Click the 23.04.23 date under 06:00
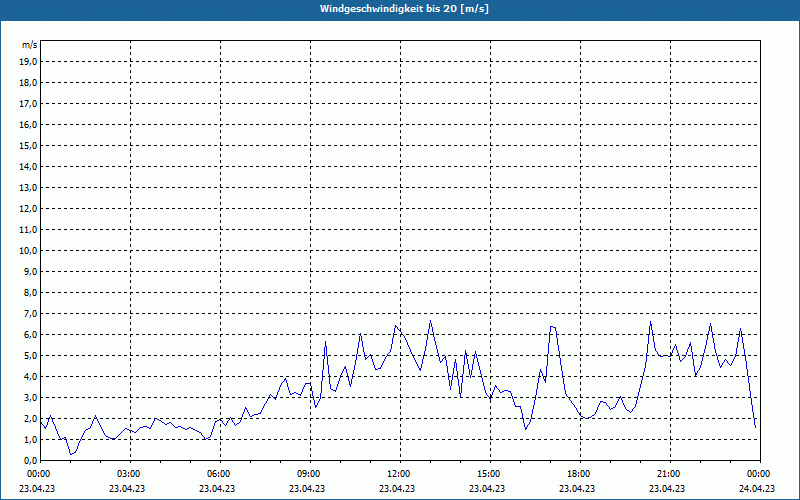This screenshot has width=800, height=500. pyautogui.click(x=217, y=488)
